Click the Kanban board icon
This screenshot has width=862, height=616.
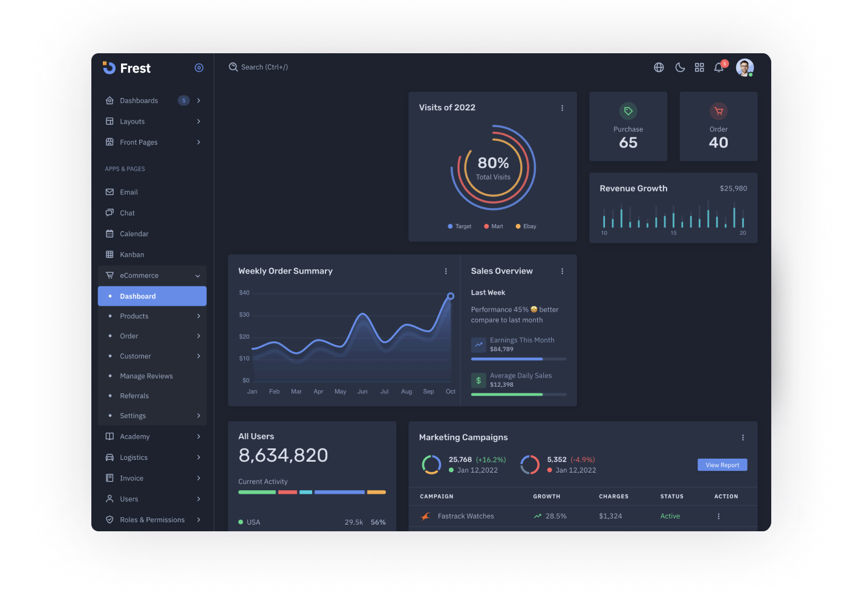point(109,254)
